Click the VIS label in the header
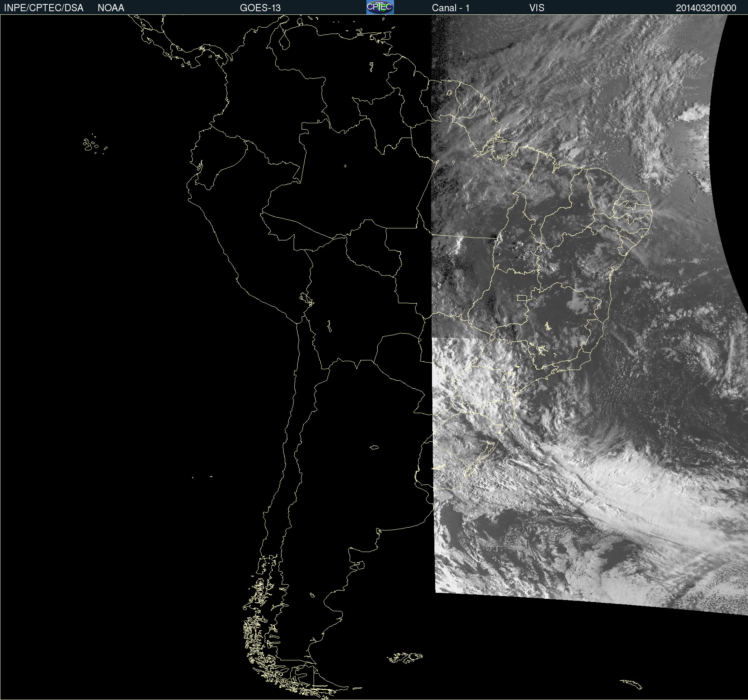This screenshot has width=748, height=700. pos(537,8)
